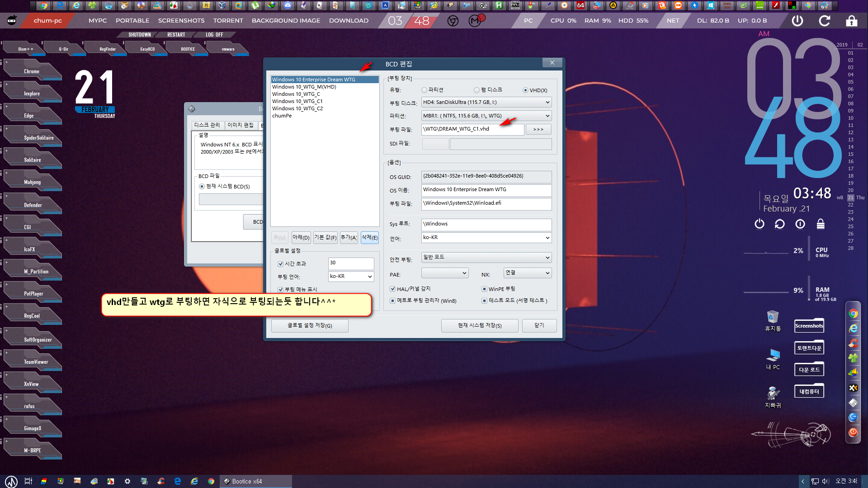Browse boot file with >>> button
Image resolution: width=868 pixels, height=488 pixels.
tap(538, 129)
